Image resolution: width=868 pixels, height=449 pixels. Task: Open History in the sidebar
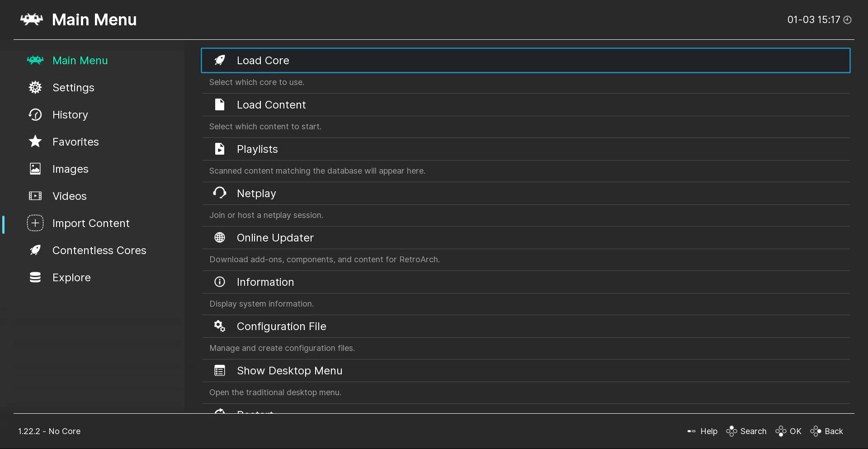tap(70, 115)
